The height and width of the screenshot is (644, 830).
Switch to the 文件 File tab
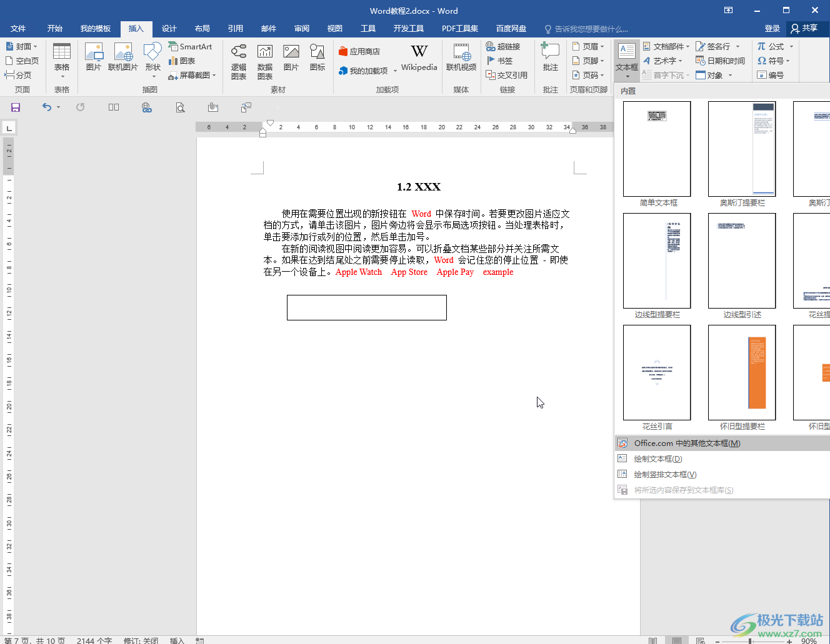coord(18,29)
